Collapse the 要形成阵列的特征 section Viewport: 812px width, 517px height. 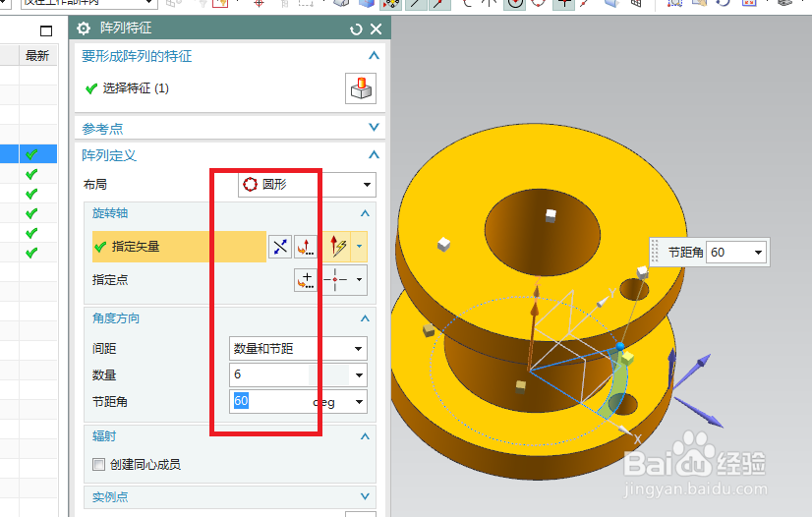click(374, 55)
